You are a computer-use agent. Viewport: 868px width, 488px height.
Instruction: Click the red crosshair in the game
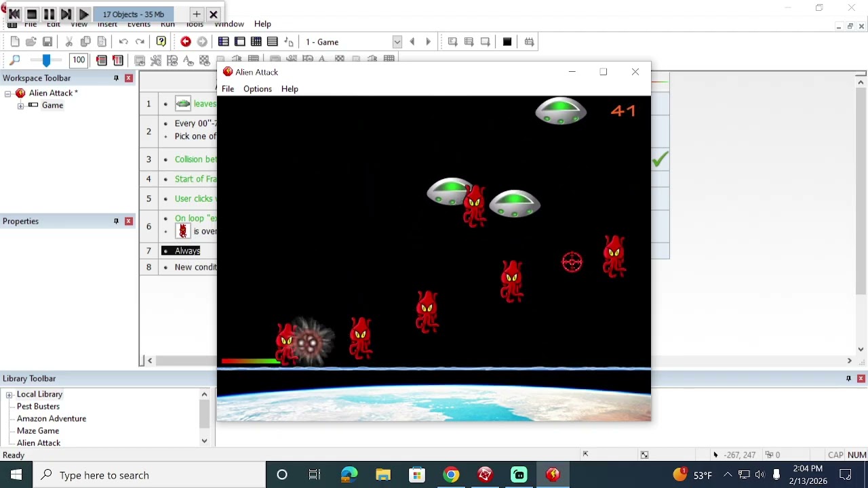coord(572,262)
